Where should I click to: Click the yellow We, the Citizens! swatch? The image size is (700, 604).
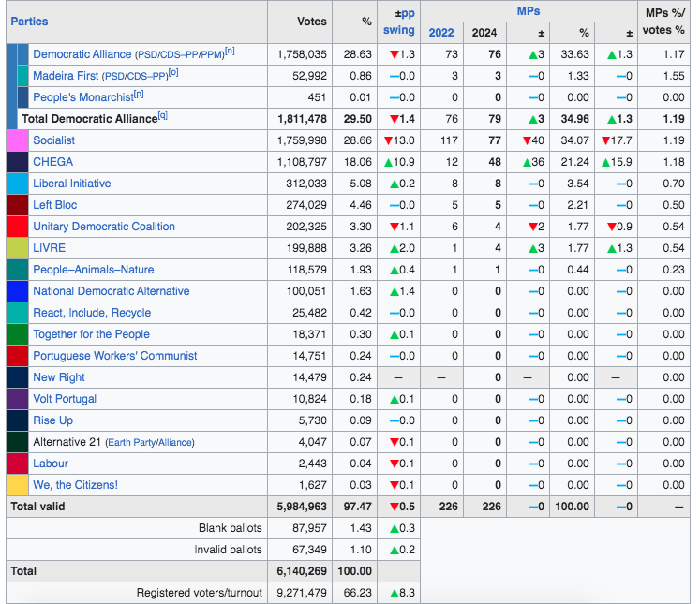(x=17, y=485)
